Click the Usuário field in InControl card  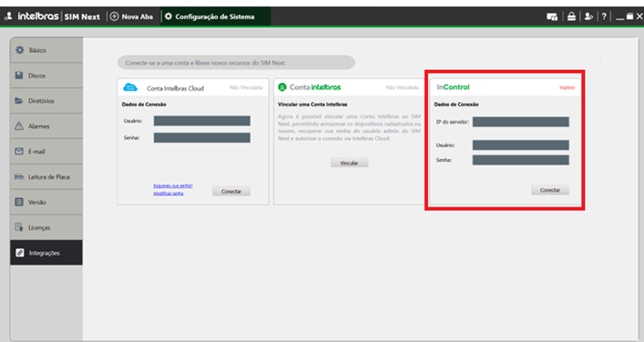point(521,146)
